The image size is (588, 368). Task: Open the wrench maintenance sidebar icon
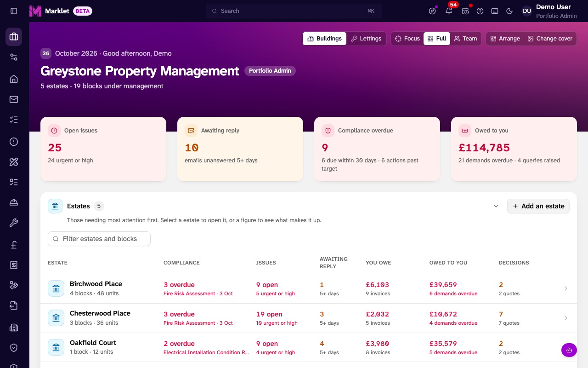point(14,223)
